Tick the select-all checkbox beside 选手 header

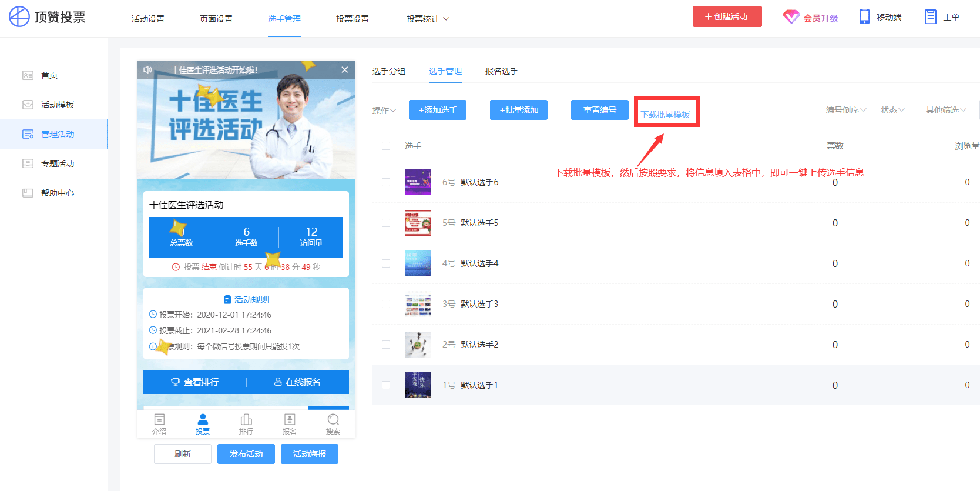click(x=386, y=146)
